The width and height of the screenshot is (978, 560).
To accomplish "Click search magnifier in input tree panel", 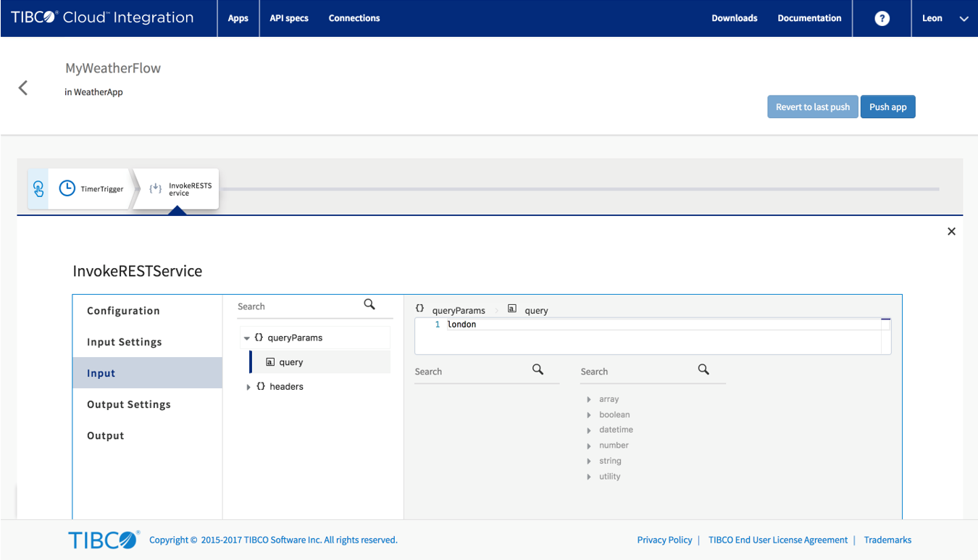I will pos(369,305).
